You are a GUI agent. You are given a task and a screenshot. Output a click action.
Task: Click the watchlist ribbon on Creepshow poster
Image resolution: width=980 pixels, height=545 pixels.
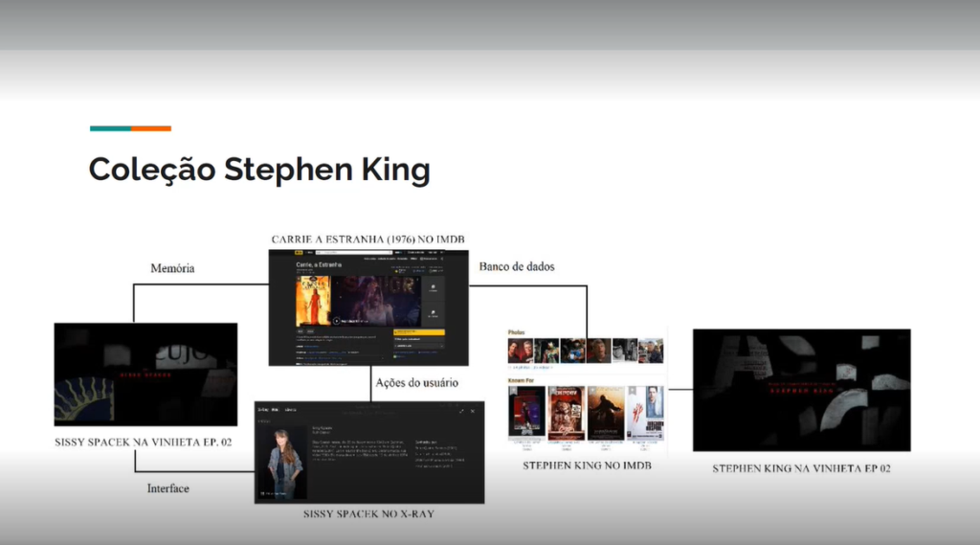(x=552, y=391)
